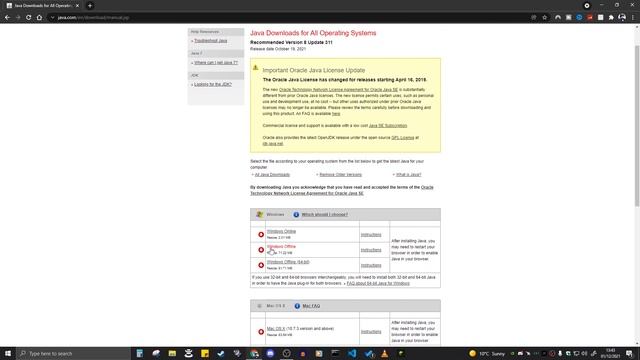Open Instructions for Windows Offline

(371, 250)
